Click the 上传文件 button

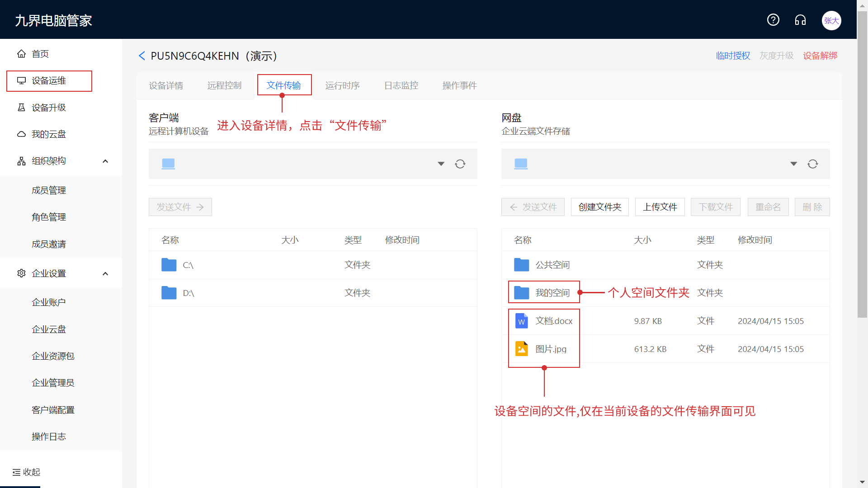pos(660,207)
